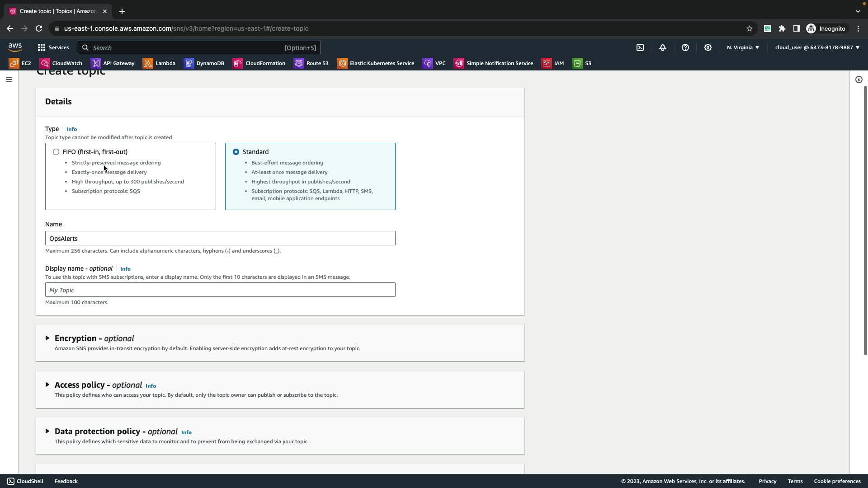
Task: Click the Info link beside Type
Action: [x=71, y=129]
